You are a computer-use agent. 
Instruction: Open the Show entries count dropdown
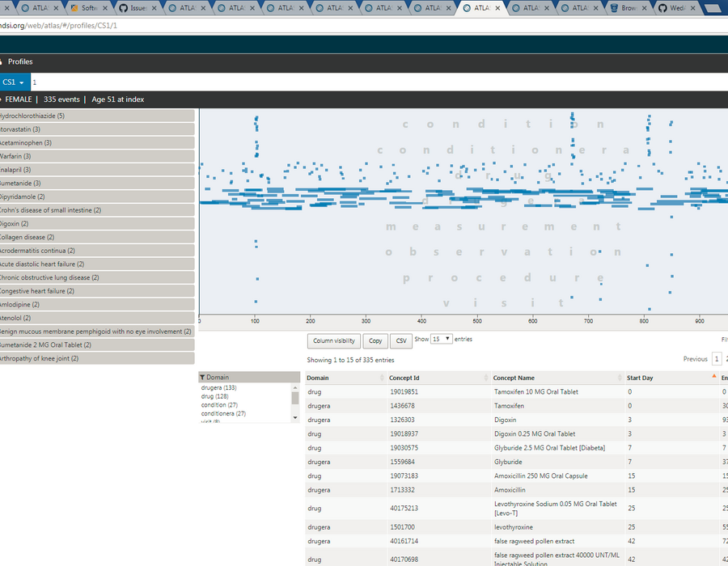[x=441, y=339]
